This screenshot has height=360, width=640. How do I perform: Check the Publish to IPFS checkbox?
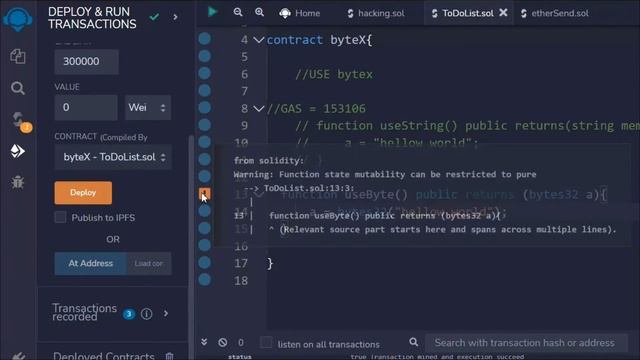[x=60, y=217]
